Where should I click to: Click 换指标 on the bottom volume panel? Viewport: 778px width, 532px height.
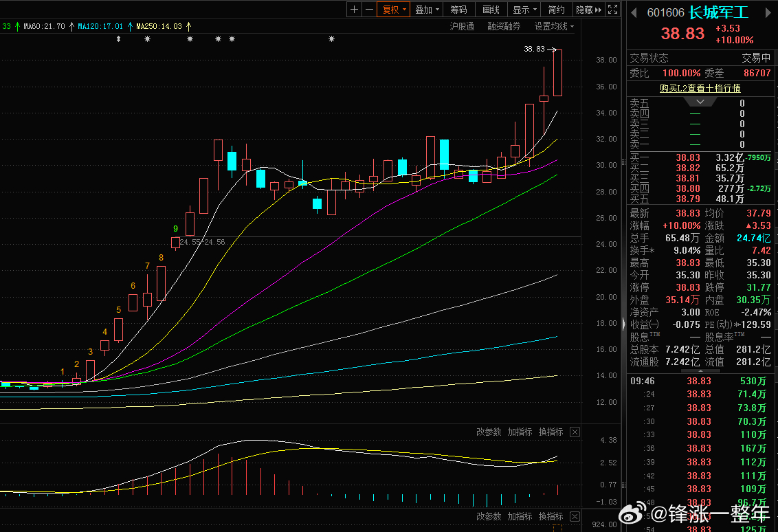pyautogui.click(x=551, y=517)
